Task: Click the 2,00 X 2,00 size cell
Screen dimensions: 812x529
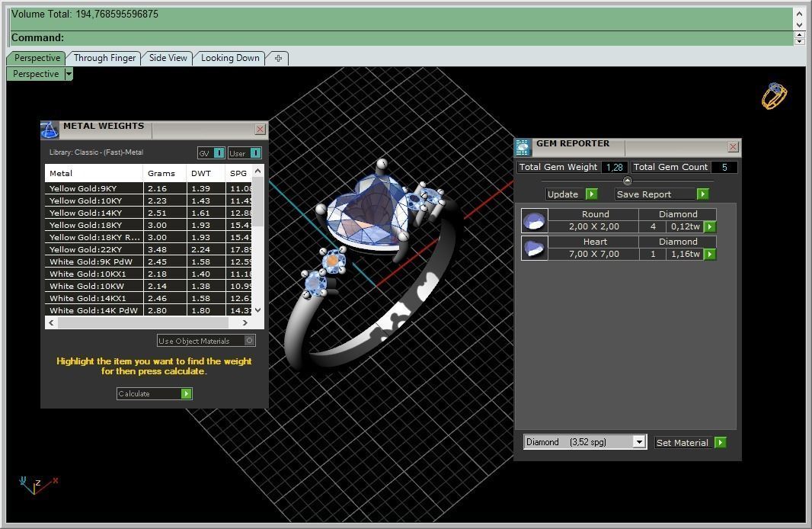Action: coord(593,226)
